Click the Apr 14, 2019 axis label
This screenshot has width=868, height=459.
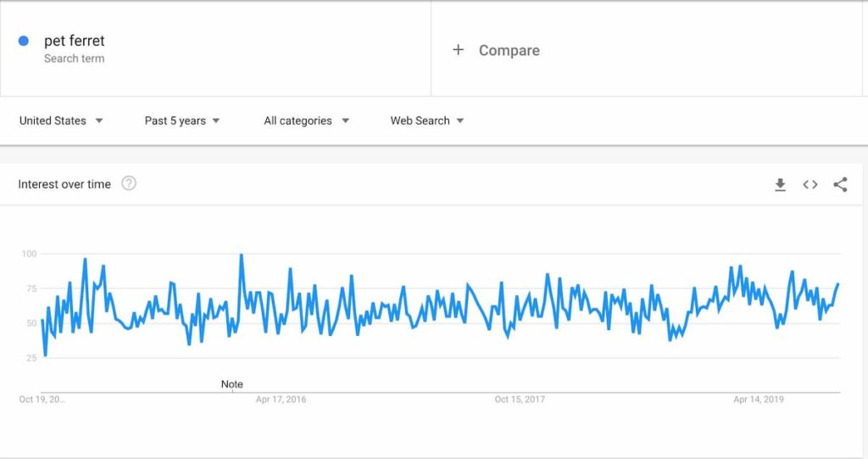pyautogui.click(x=759, y=399)
